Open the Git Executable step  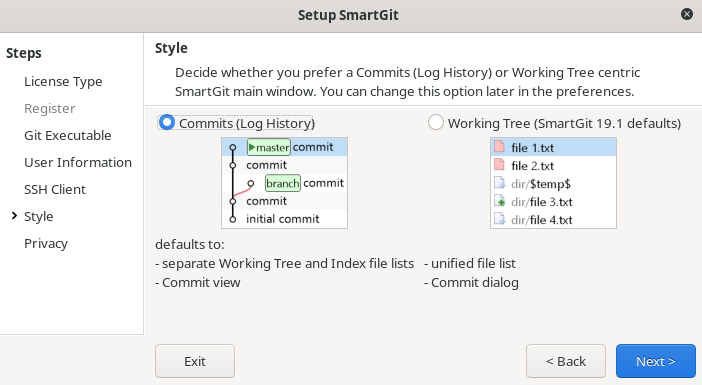point(68,135)
